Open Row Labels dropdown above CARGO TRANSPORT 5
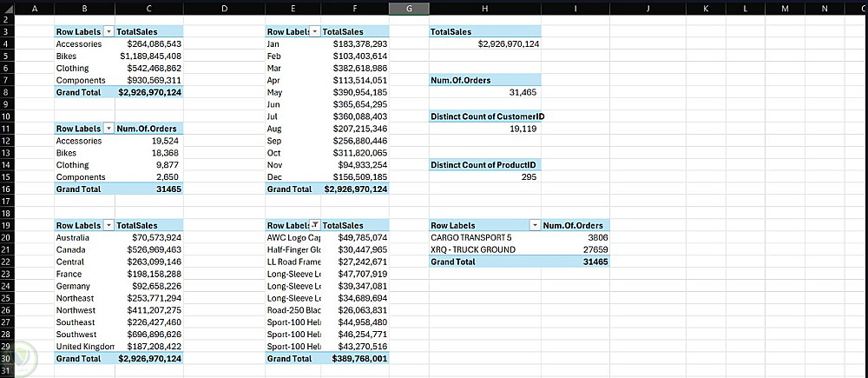This screenshot has width=868, height=378. pyautogui.click(x=534, y=225)
